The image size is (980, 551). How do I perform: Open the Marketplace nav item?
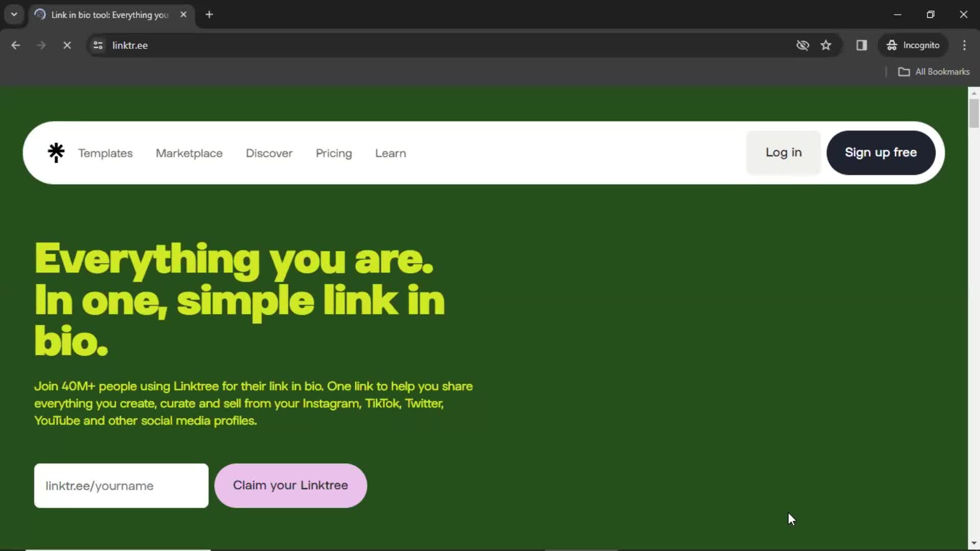[x=189, y=153]
